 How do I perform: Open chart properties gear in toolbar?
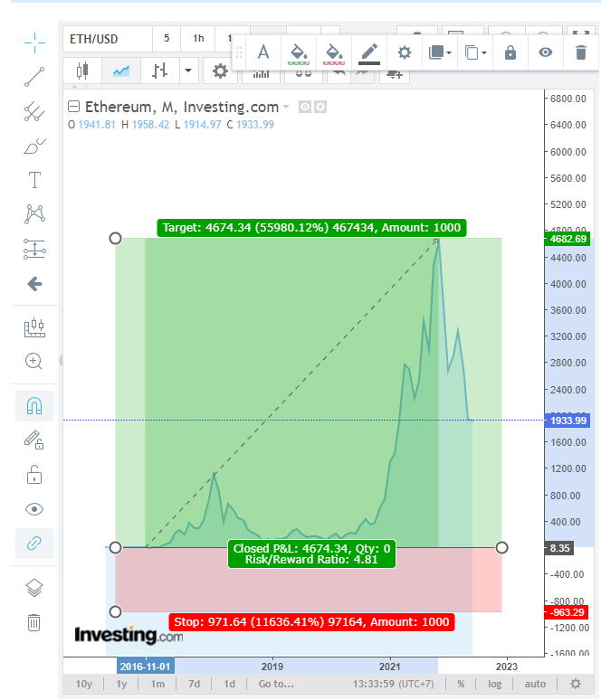(x=220, y=71)
